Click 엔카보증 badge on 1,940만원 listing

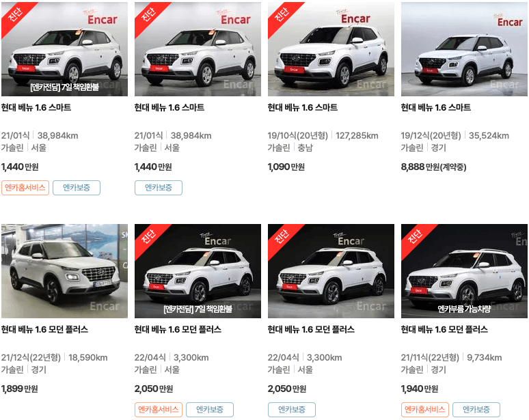[476, 410]
